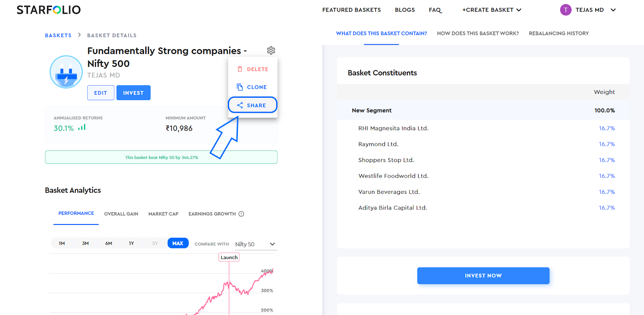This screenshot has height=315, width=644.
Task: Open the FAQ link
Action: pos(435,10)
